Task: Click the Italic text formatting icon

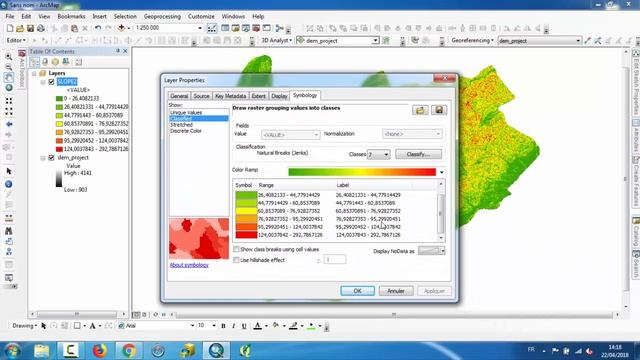Action: (233, 326)
